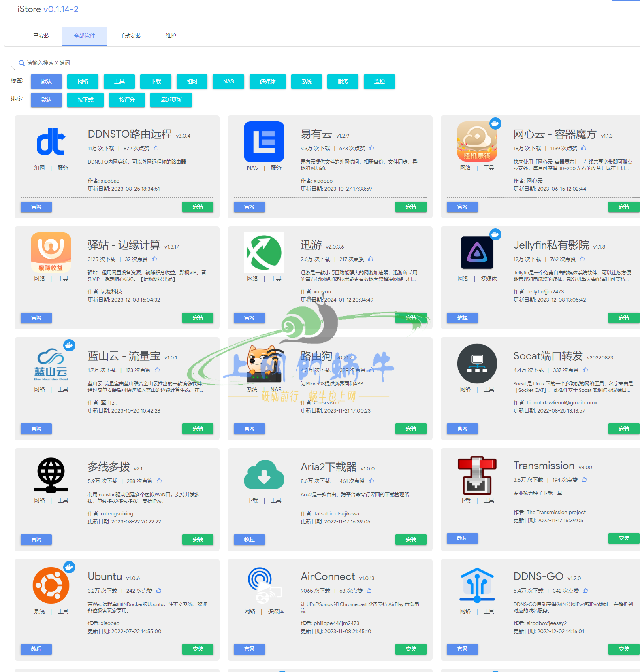Open 教程 for Jellyfin私有影院
Image resolution: width=640 pixels, height=672 pixels.
(463, 317)
